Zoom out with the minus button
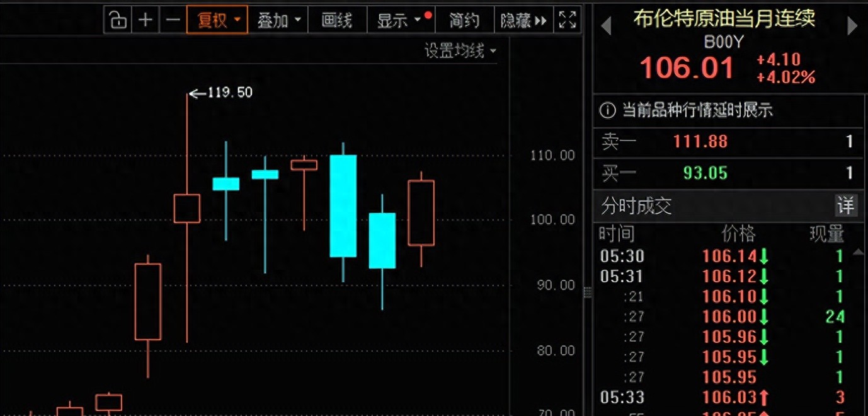 (x=172, y=20)
